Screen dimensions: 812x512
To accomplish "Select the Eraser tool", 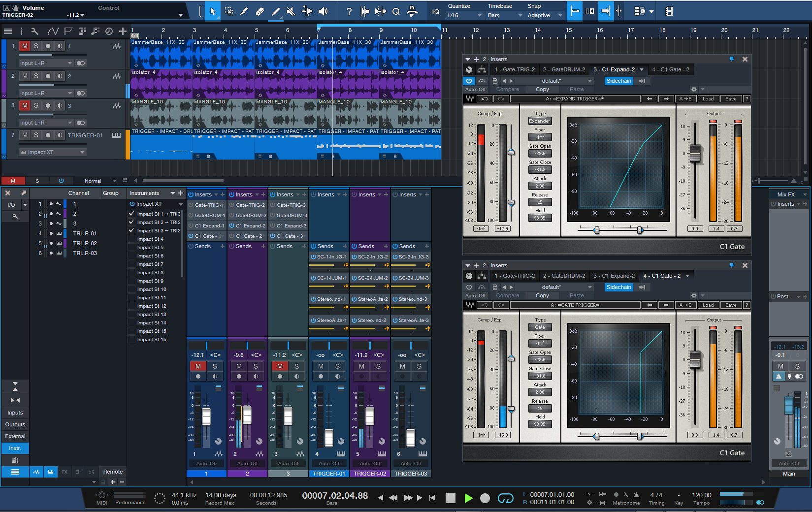I will click(260, 11).
